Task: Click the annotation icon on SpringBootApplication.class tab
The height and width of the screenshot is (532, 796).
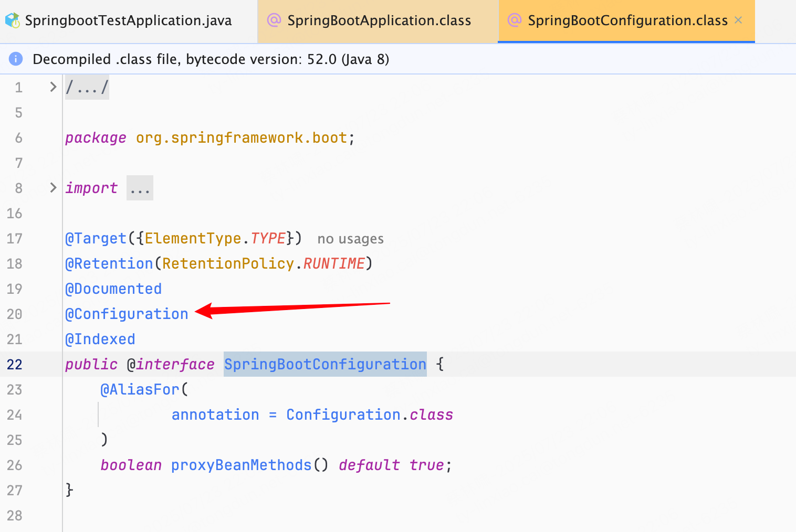Action: pos(274,20)
